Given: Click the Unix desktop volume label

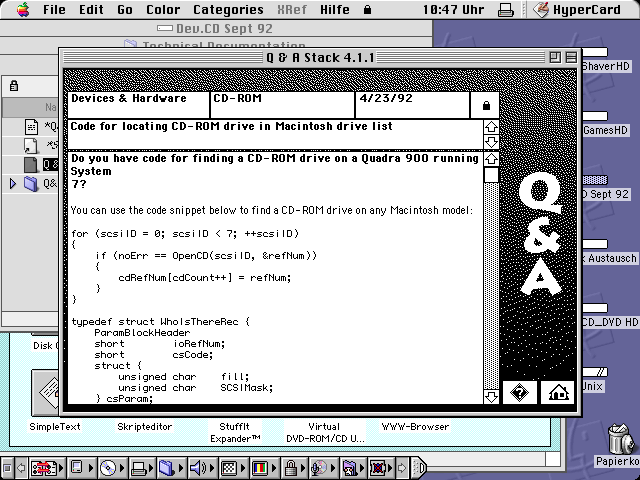Looking at the screenshot, I should [592, 386].
